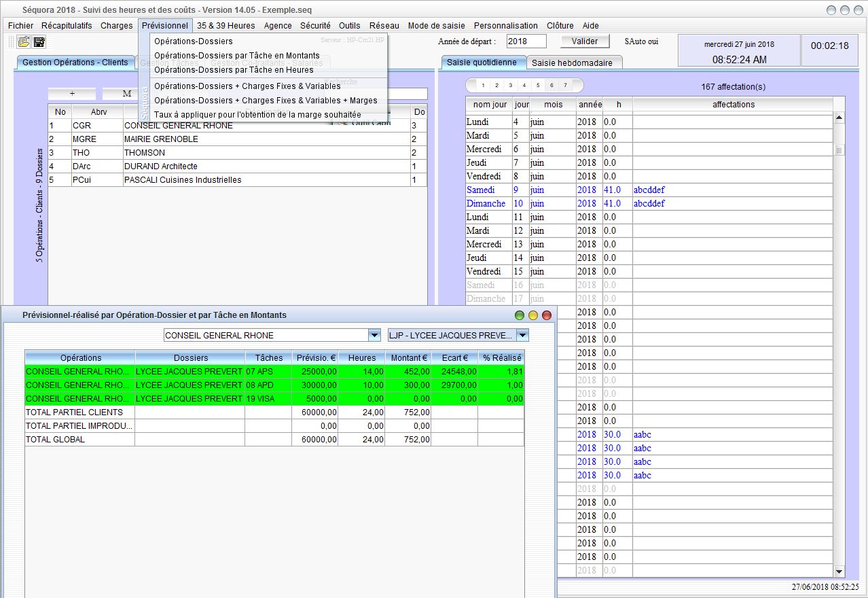The height and width of the screenshot is (598, 868).
Task: Close the Prévisionnel-réalisé sub-window with red button
Action: [547, 315]
